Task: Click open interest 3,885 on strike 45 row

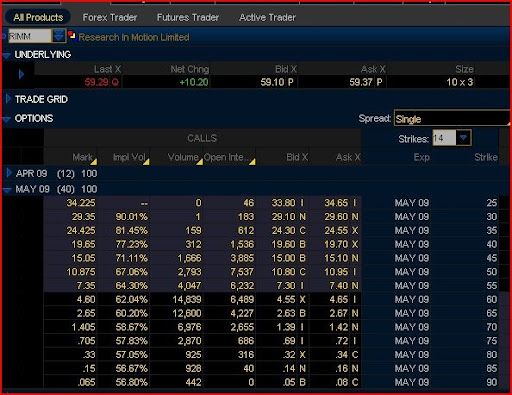Action: tap(242, 258)
